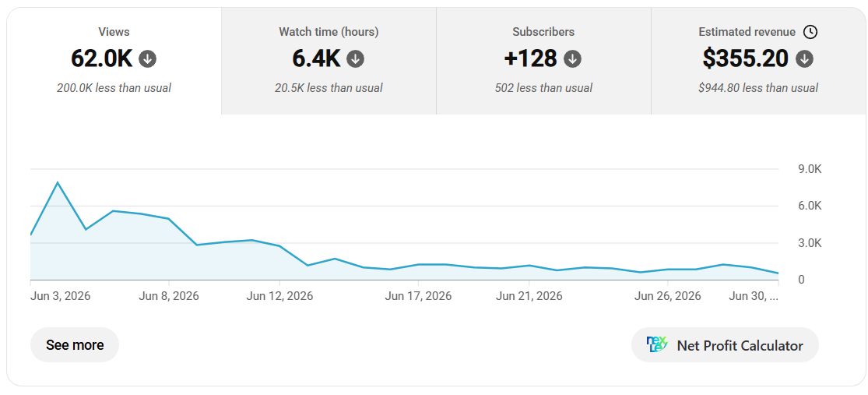Image resolution: width=868 pixels, height=395 pixels.
Task: Click the 200.0K less than usual text
Action: pos(114,87)
